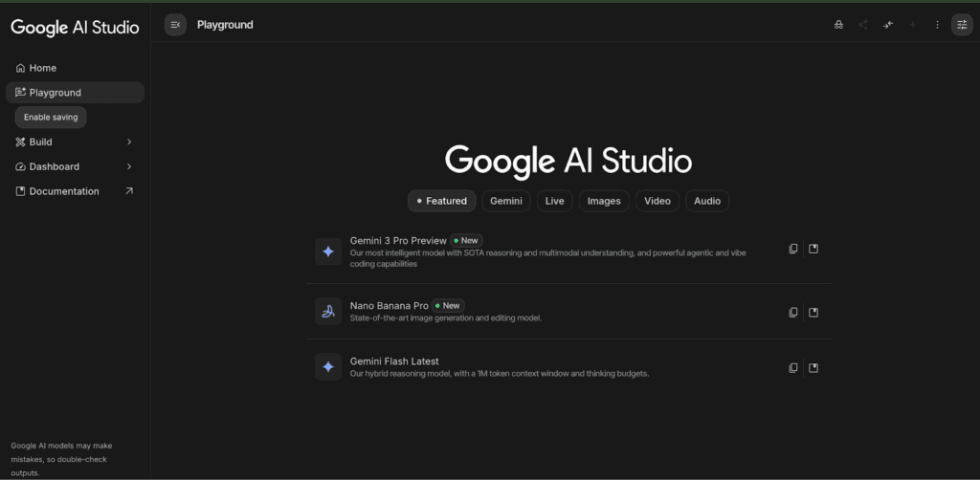Open Playground in the sidebar
980x480 pixels.
pos(75,93)
